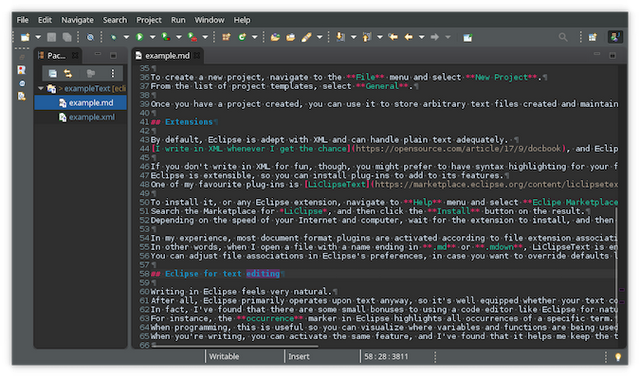Minimize the Package Explorer view
The image size is (640, 377).
pyautogui.click(x=98, y=54)
